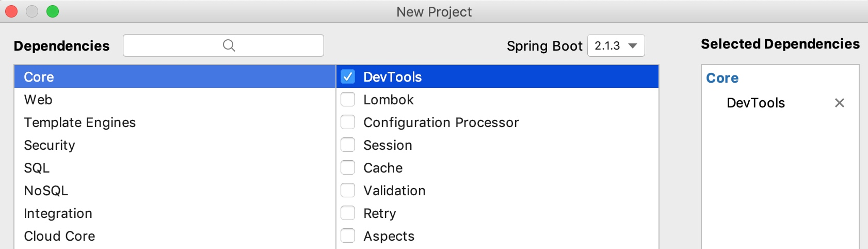868x249 pixels.
Task: Open the Template Engines category
Action: [x=79, y=122]
